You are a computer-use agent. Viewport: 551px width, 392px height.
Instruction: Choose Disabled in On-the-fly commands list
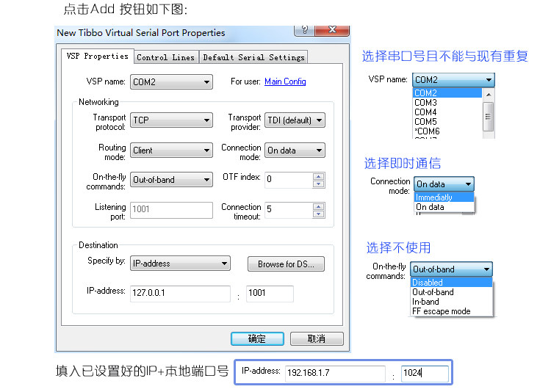click(x=452, y=283)
